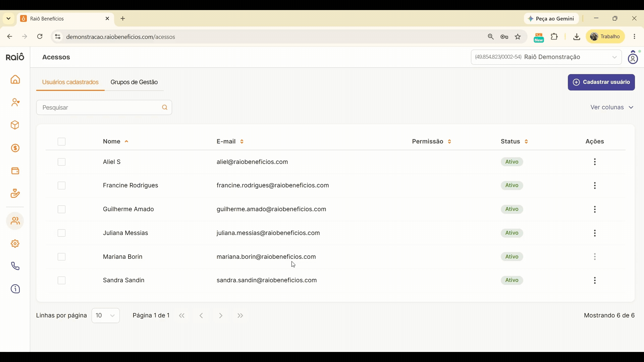Open actions menu for Aliel S
Viewport: 644px width, 362px height.
(x=595, y=163)
